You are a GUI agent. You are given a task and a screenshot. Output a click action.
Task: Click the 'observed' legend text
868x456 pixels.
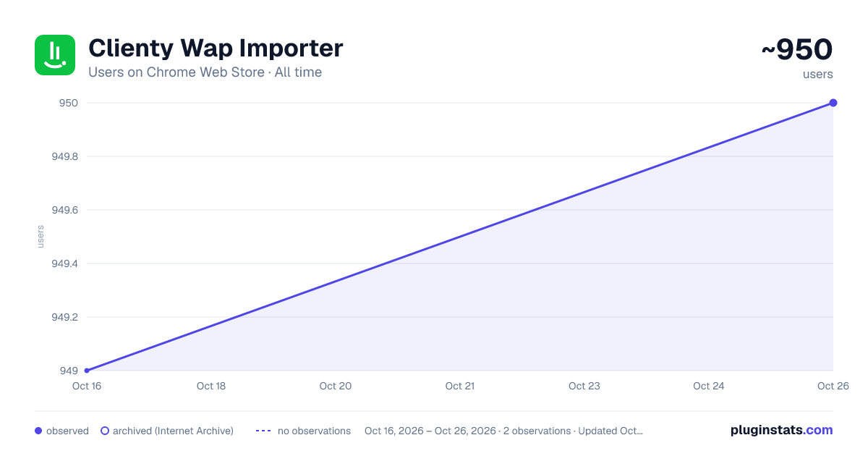[x=67, y=431]
